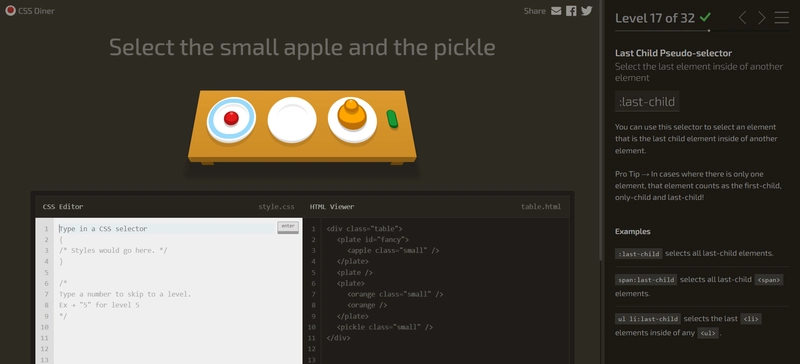Click the :last-child syntax example box
Image resolution: width=800 pixels, height=364 pixels.
(647, 102)
